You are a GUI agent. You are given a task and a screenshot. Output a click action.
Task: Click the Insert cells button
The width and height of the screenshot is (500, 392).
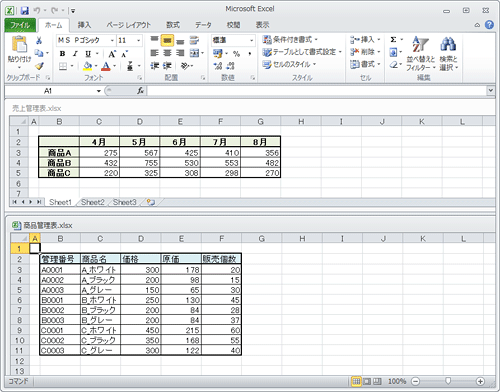click(x=366, y=40)
